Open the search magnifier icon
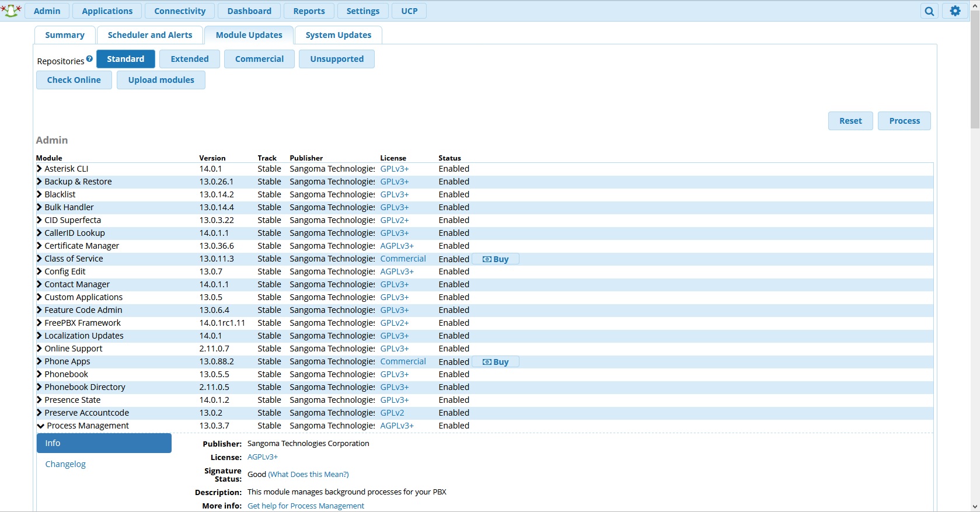Screen dimensions: 980x512 (929, 11)
